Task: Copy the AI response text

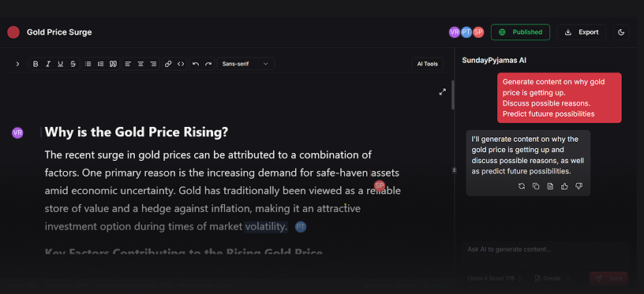Action: tap(536, 187)
